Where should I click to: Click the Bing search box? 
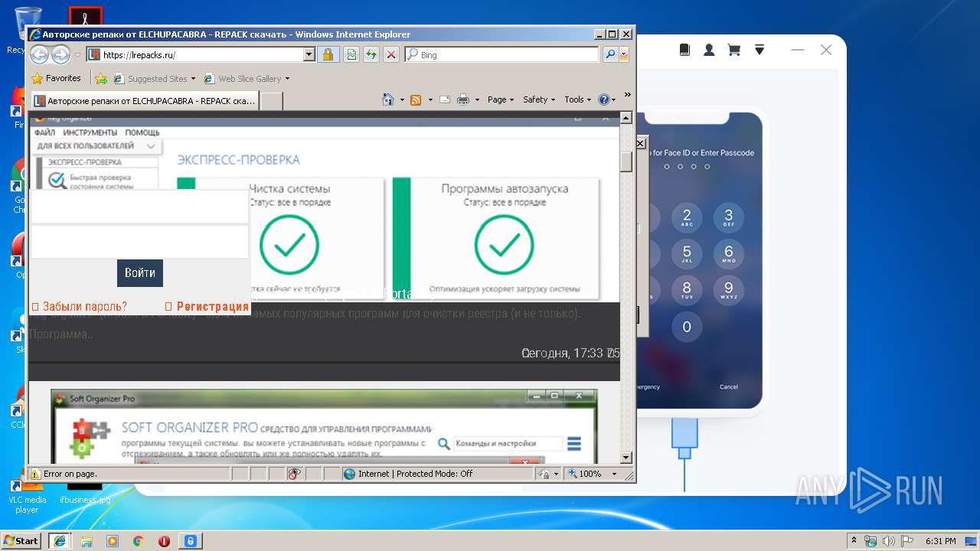click(502, 54)
